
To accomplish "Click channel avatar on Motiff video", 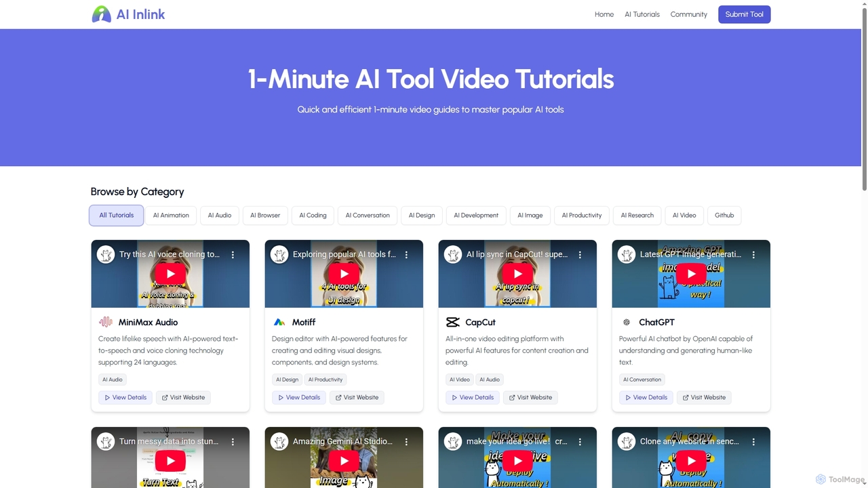I will (279, 255).
